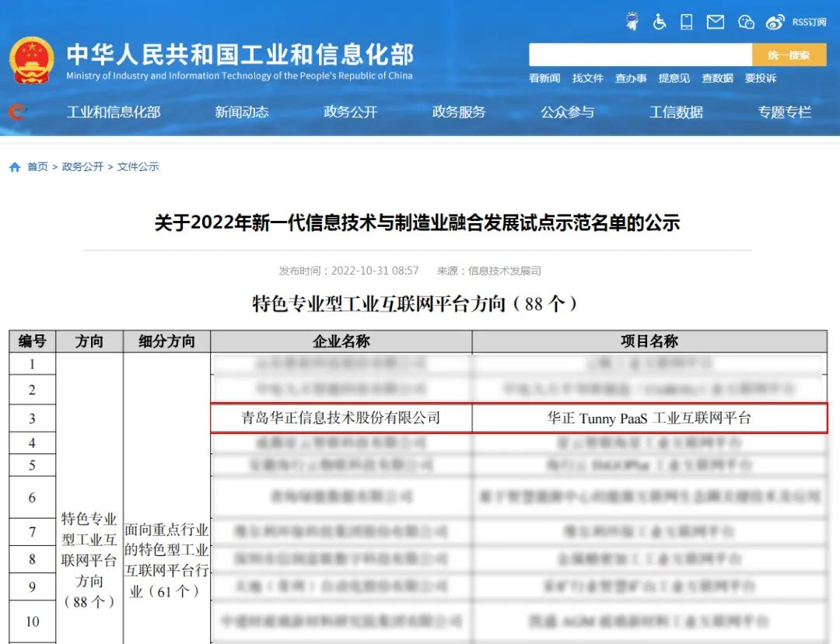Select 政务服务 in the navigation bar

[x=459, y=112]
